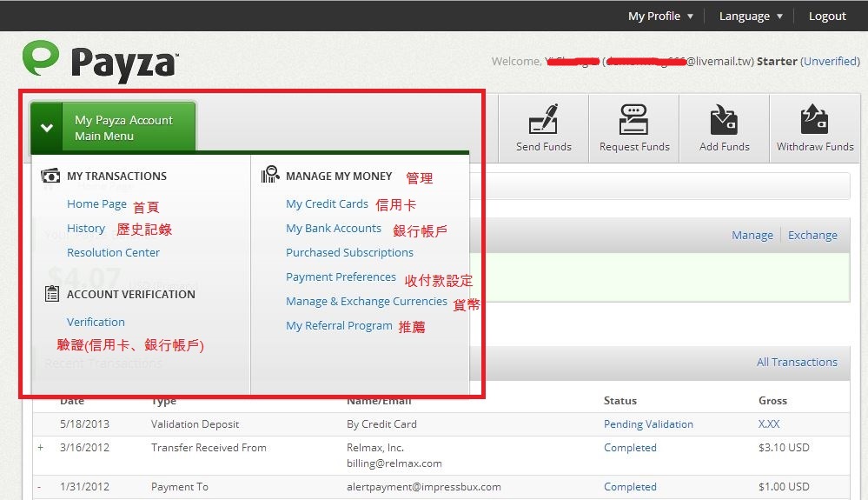Collapse the 1/31/2012 transaction row minus sign
Image resolution: width=868 pixels, height=500 pixels.
pos(39,487)
